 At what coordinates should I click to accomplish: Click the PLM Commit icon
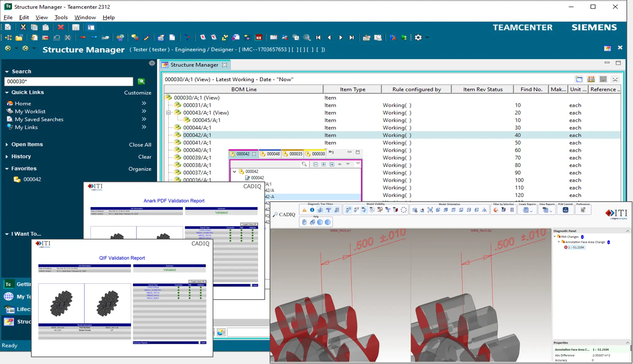(x=565, y=210)
